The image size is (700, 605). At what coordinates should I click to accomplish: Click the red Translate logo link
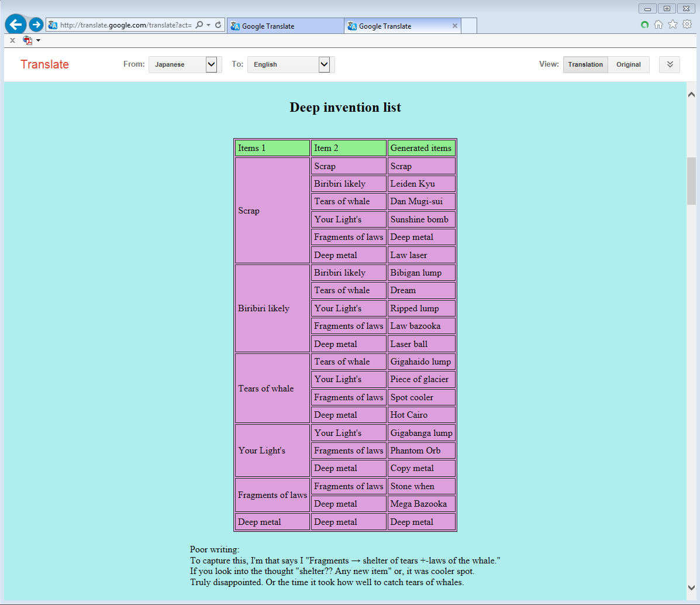click(x=44, y=64)
